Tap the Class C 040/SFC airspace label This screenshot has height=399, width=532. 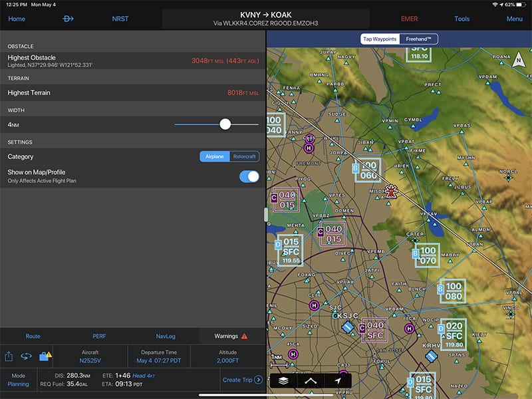coord(373,330)
